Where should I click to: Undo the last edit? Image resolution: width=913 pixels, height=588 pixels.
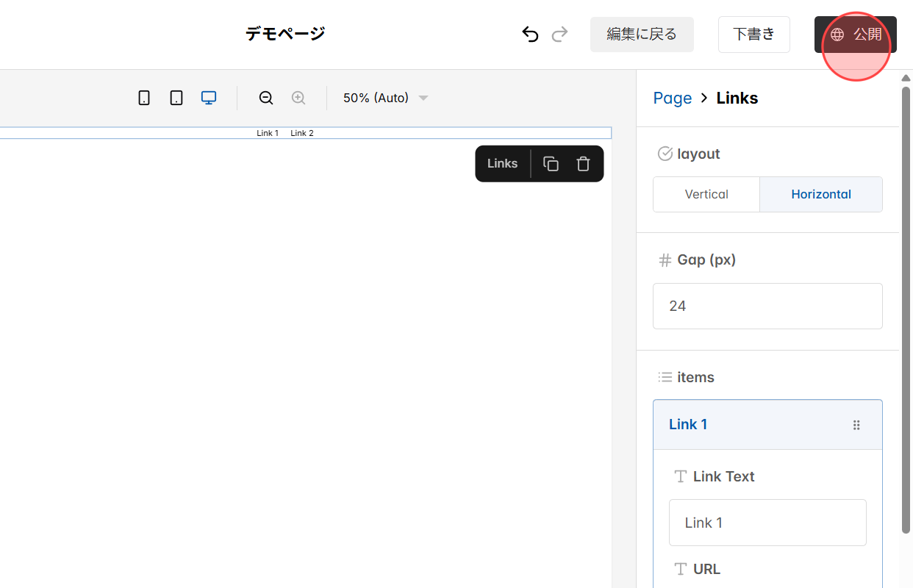[x=530, y=34]
